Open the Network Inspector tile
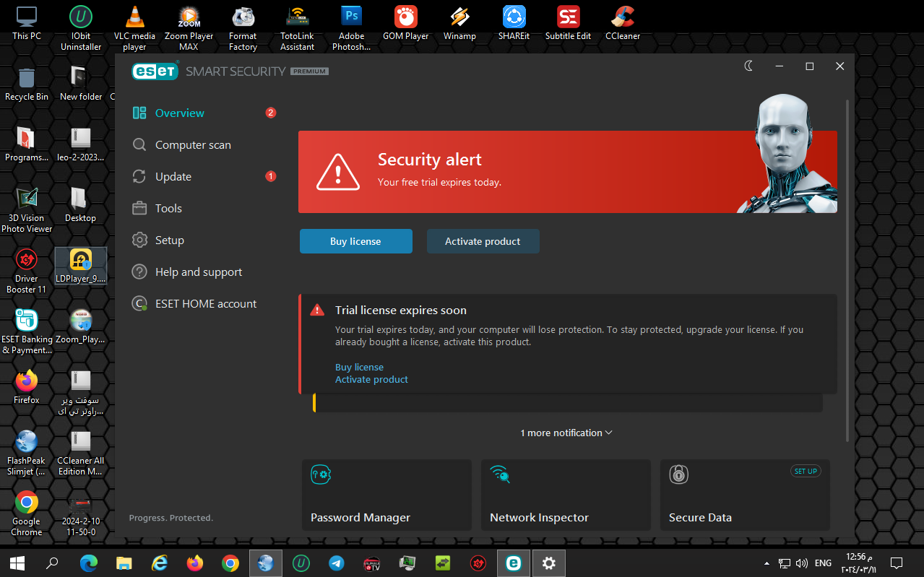The height and width of the screenshot is (577, 924). click(566, 495)
